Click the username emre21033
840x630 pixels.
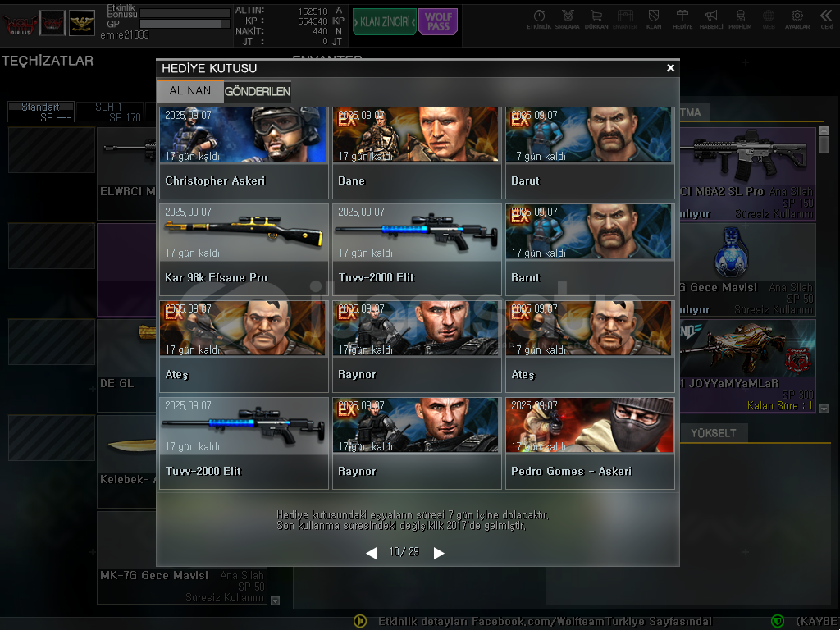click(125, 34)
